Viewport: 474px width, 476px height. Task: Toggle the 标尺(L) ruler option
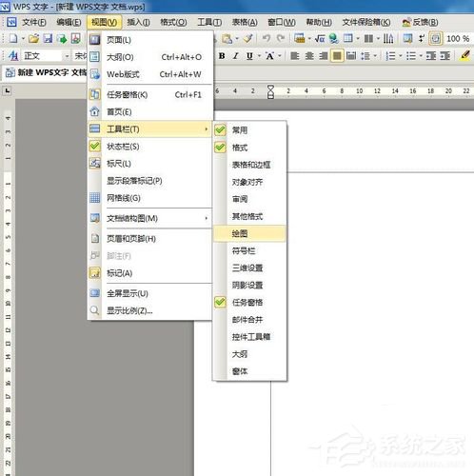click(149, 164)
